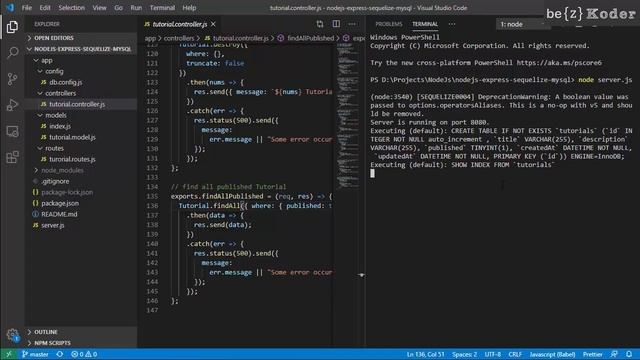Synchronize changes from status bar
This screenshot has width=640, height=360.
60,354
